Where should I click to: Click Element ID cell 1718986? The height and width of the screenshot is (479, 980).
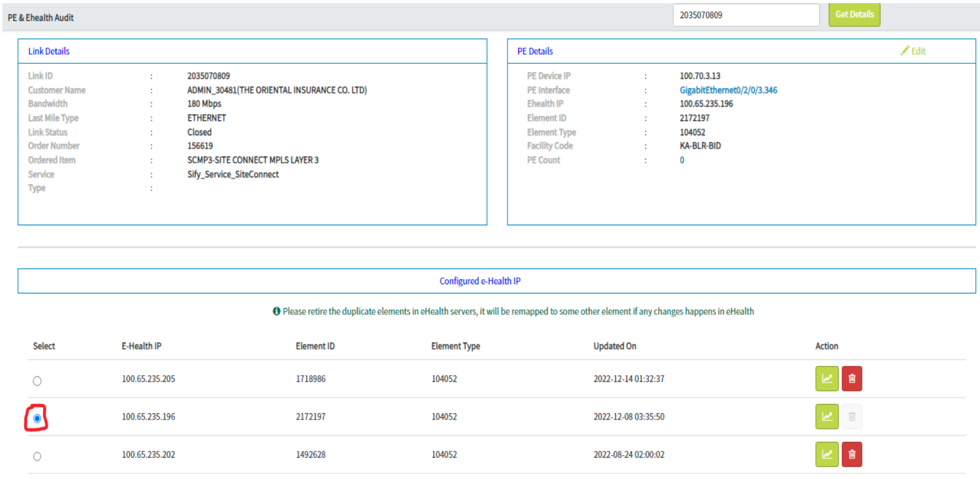[x=310, y=379]
